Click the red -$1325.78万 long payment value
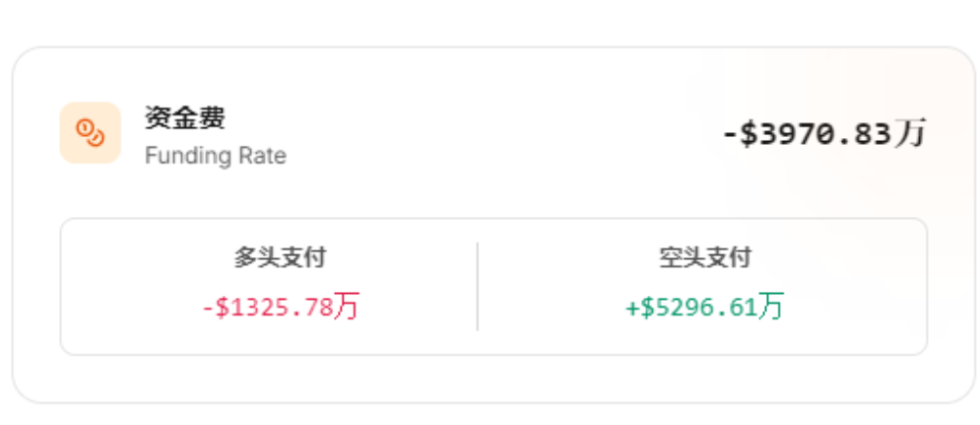Screen dimensions: 980x425 [x=280, y=307]
